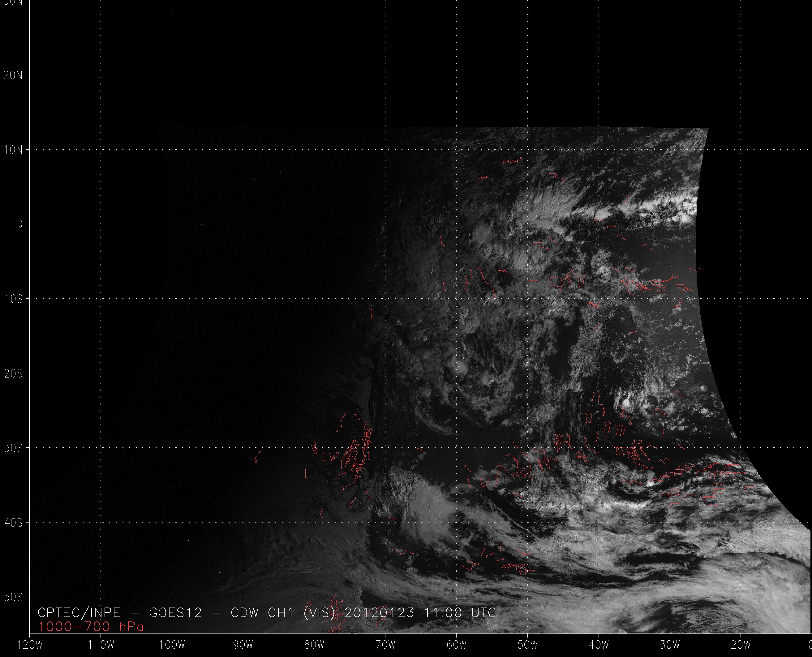
Task: Click the 10S latitude label
Action: 13,299
